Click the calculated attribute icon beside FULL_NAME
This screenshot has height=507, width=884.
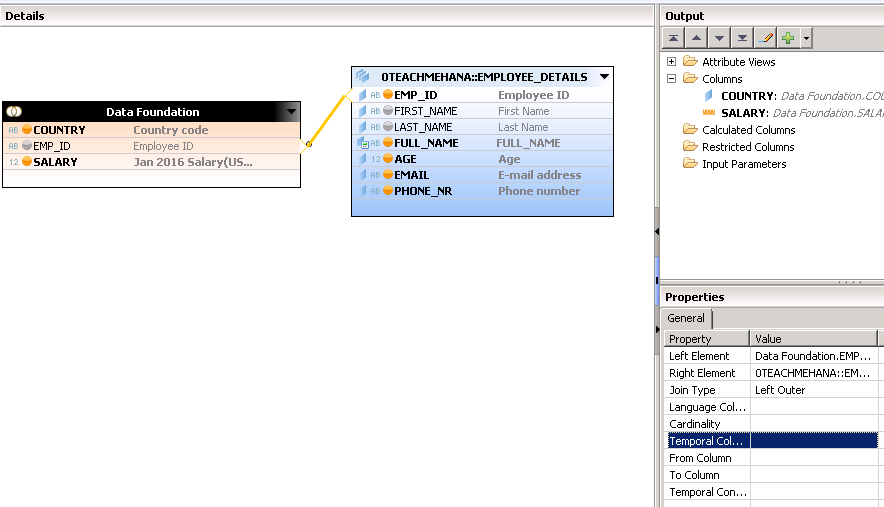(363, 143)
